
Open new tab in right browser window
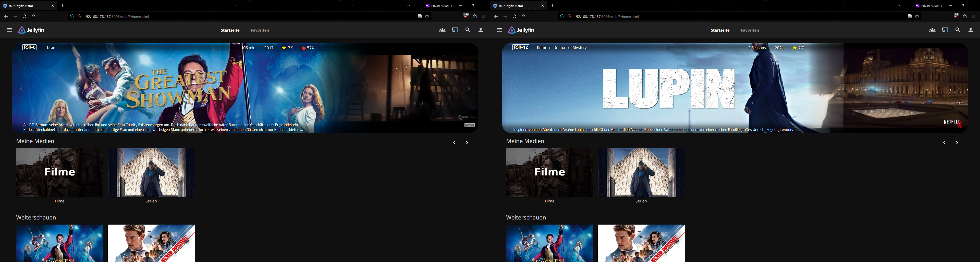pos(552,6)
